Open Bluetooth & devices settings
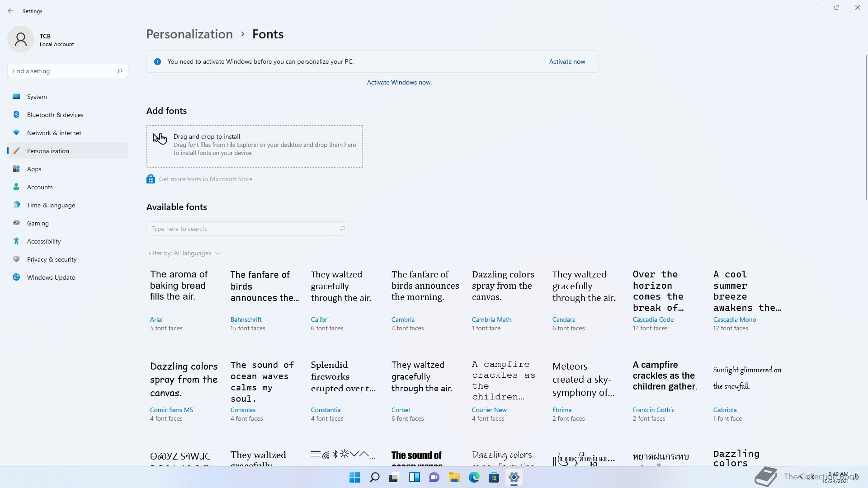This screenshot has height=488, width=868. [x=68, y=115]
